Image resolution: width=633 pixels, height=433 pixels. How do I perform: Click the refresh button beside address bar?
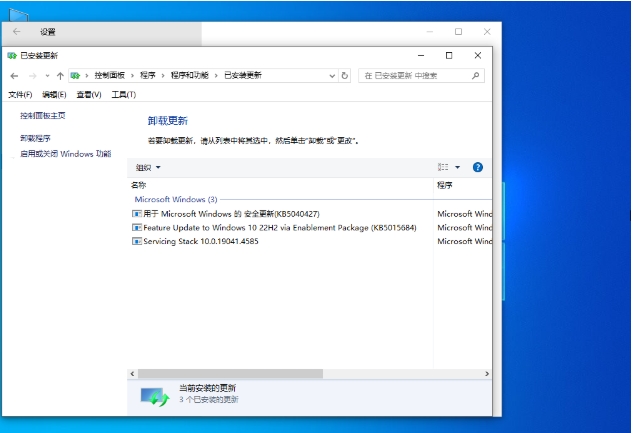pos(345,75)
